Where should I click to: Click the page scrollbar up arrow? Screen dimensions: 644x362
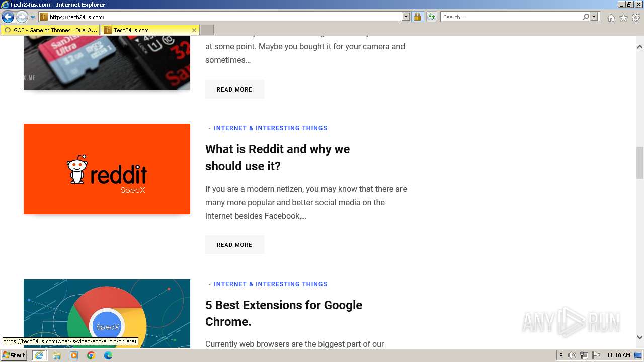640,47
